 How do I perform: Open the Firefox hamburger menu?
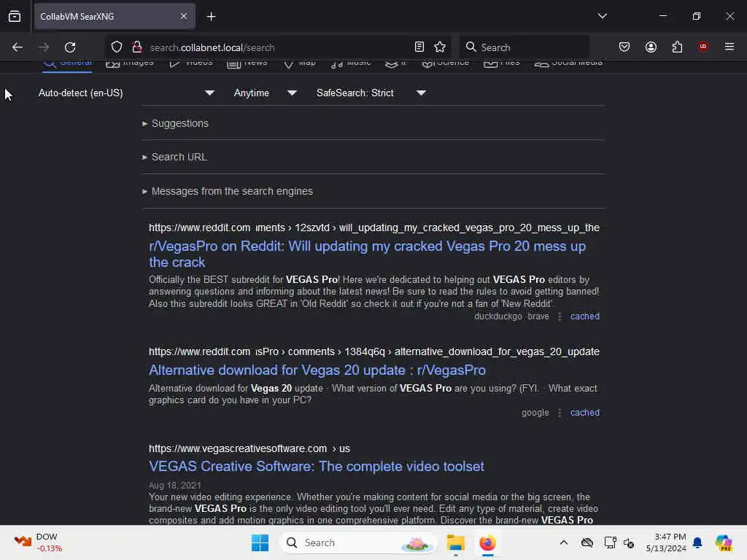click(x=729, y=47)
